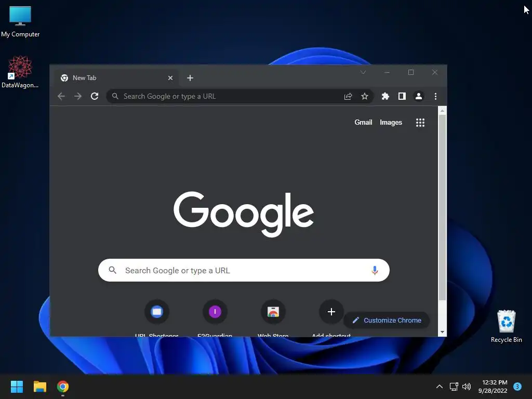532x399 pixels.
Task: Go forward using Chrome's forward arrow
Action: tap(78, 96)
